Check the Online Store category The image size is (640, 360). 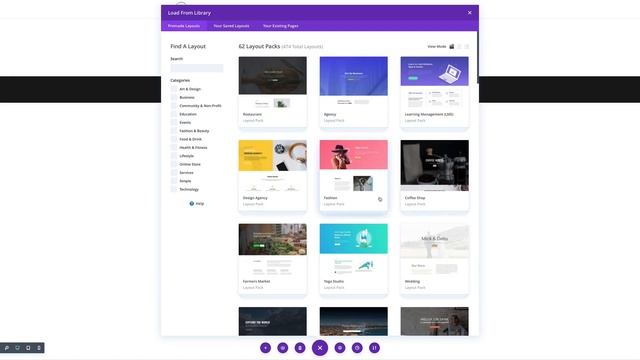coord(174,164)
